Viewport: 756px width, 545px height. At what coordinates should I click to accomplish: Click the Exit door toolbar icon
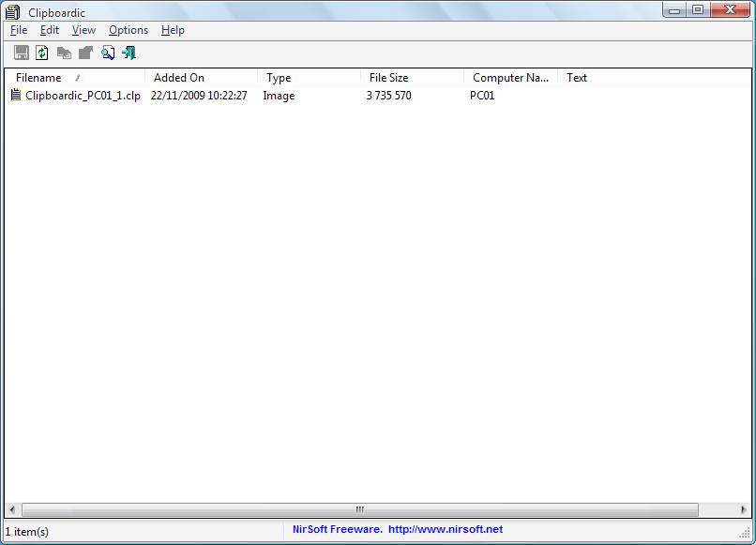pyautogui.click(x=129, y=53)
